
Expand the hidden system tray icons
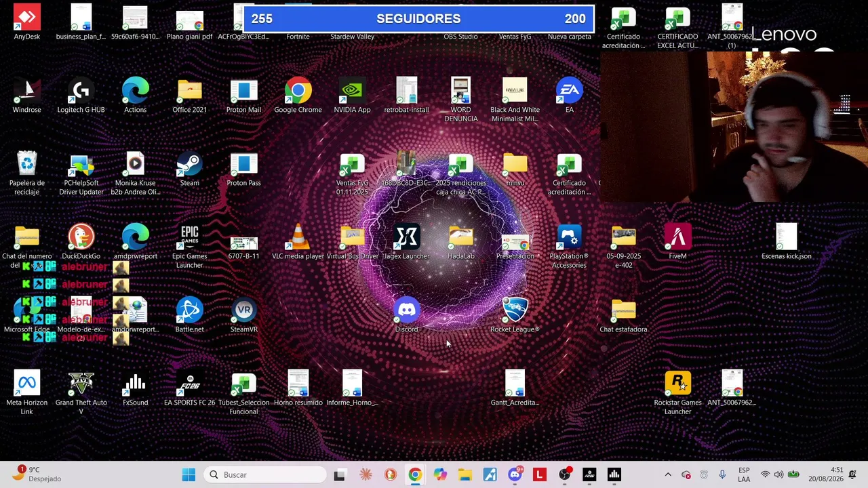tap(668, 474)
